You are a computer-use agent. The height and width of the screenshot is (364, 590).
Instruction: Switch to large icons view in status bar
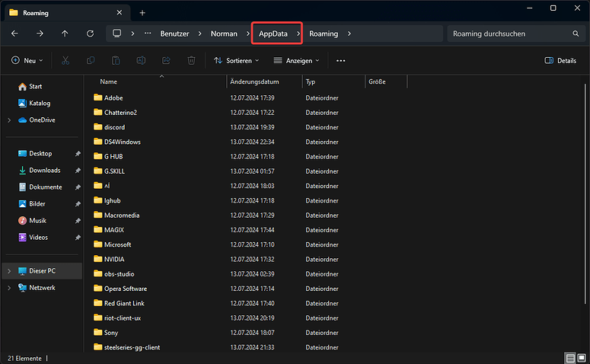point(581,358)
